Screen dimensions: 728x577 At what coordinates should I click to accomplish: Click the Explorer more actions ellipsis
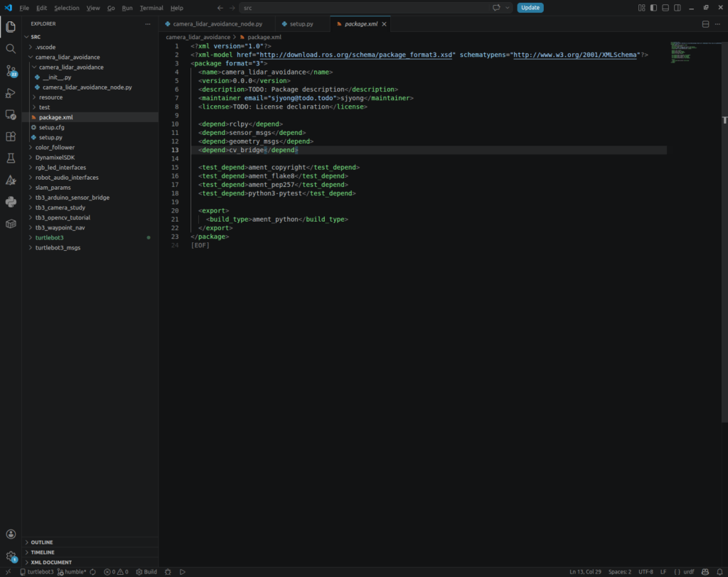[x=148, y=23]
